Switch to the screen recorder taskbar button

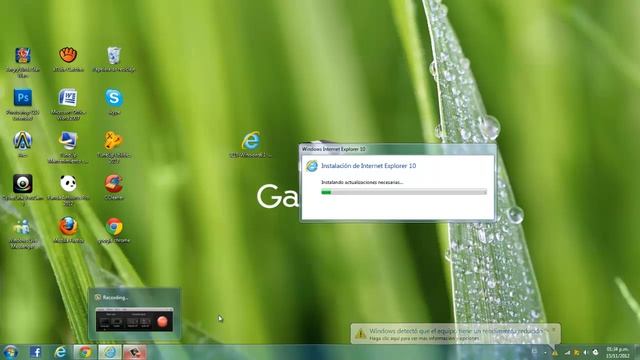(134, 352)
